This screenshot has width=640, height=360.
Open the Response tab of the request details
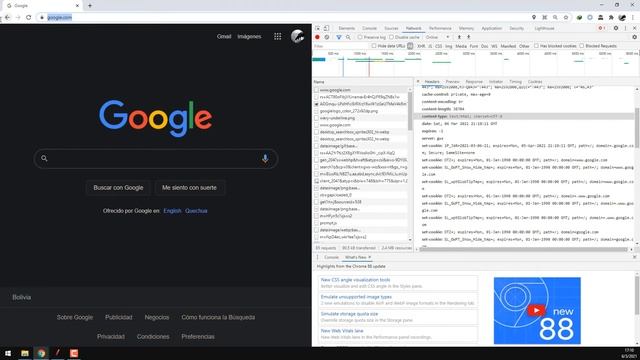click(474, 82)
